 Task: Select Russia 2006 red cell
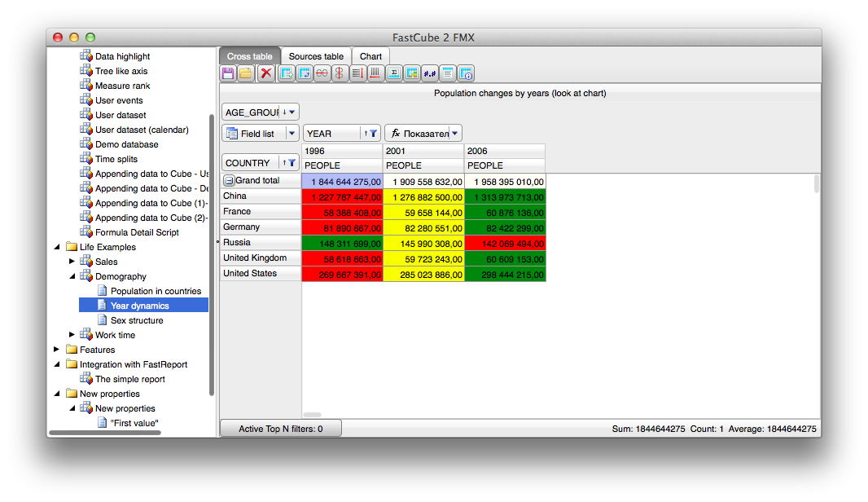click(x=506, y=244)
